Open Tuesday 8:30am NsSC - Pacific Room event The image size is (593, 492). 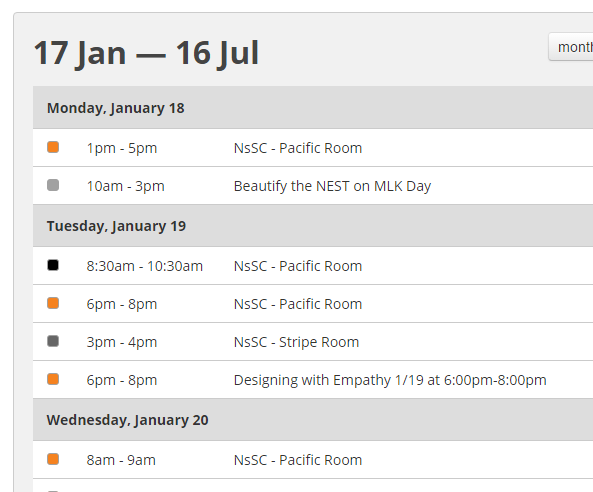coord(298,266)
